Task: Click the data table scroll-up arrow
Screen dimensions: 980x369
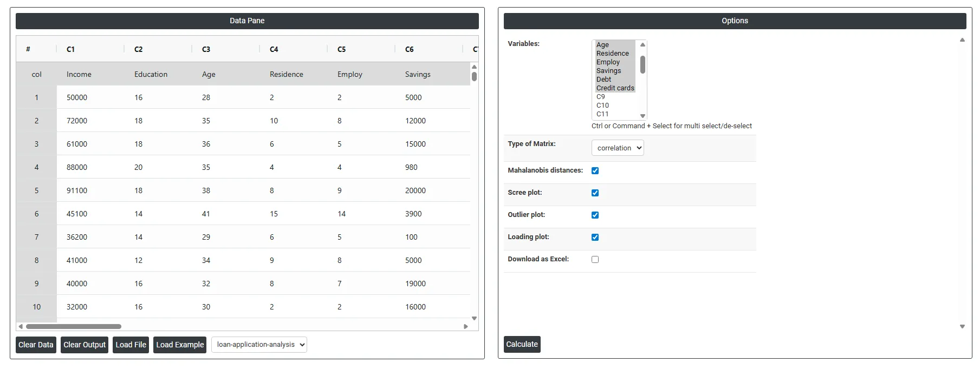Action: coord(474,67)
